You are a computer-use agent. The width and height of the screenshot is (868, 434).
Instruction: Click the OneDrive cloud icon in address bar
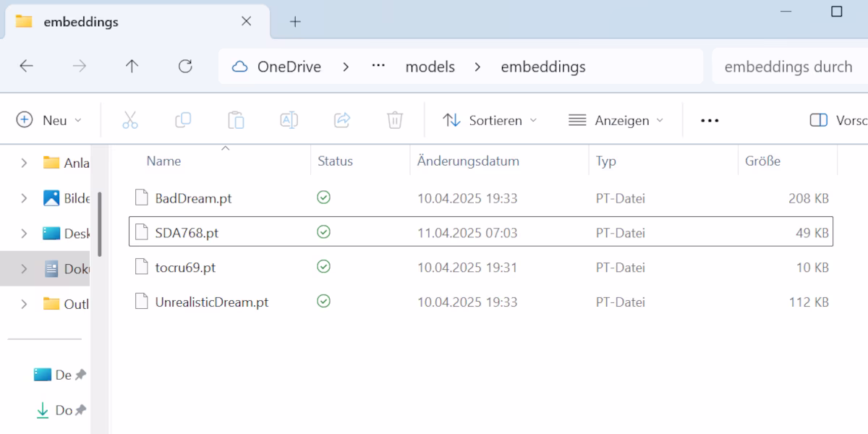[x=240, y=67]
